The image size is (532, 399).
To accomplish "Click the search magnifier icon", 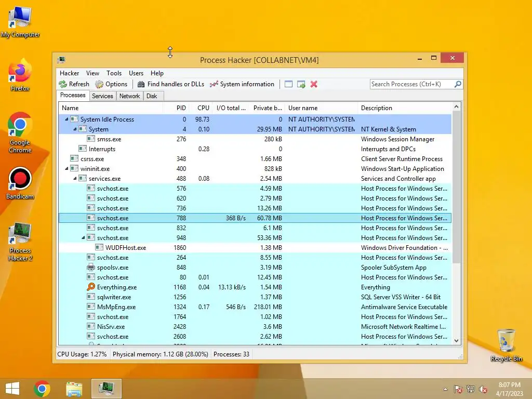I will (458, 84).
